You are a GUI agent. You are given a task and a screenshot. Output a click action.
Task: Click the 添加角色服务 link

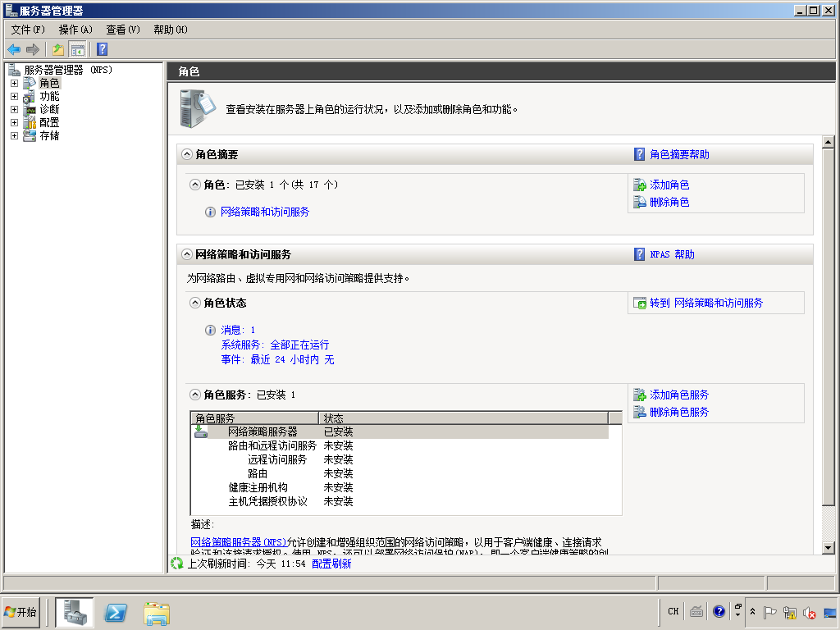[x=679, y=395]
